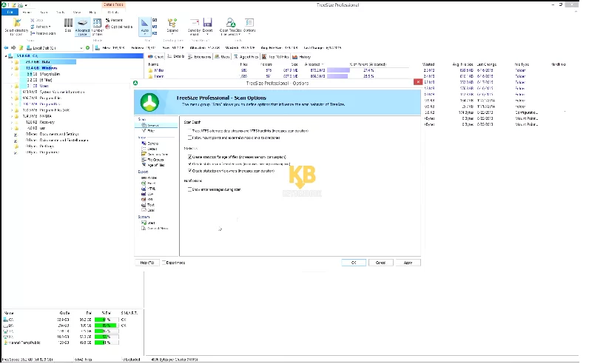Open Options from the ribbon

(249, 25)
